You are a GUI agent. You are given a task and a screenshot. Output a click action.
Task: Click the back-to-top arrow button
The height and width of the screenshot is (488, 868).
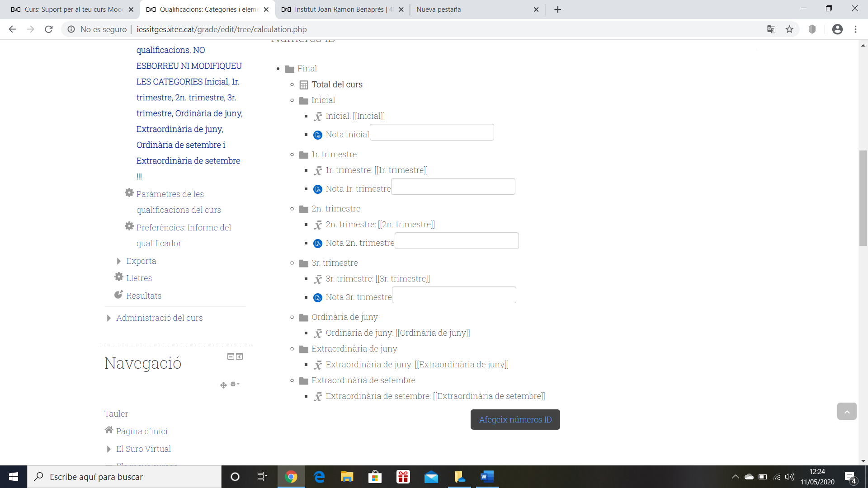pyautogui.click(x=847, y=411)
